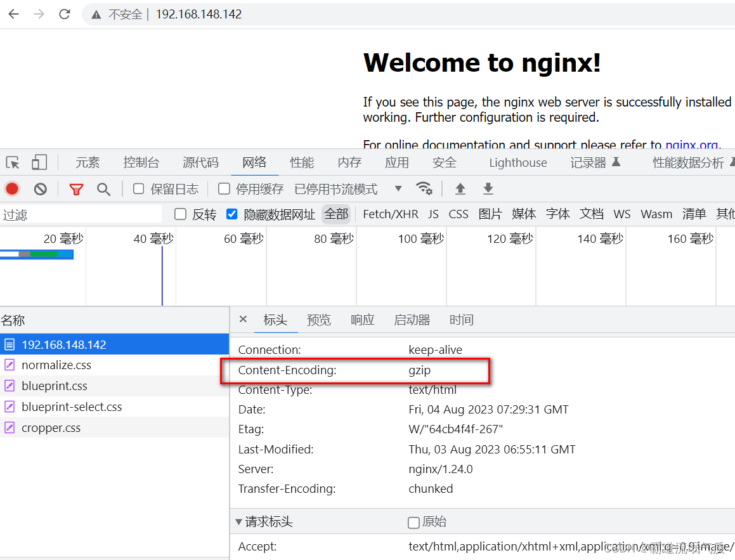Image resolution: width=735 pixels, height=560 pixels.
Task: Enable the 停用缓存 checkbox
Action: [223, 188]
